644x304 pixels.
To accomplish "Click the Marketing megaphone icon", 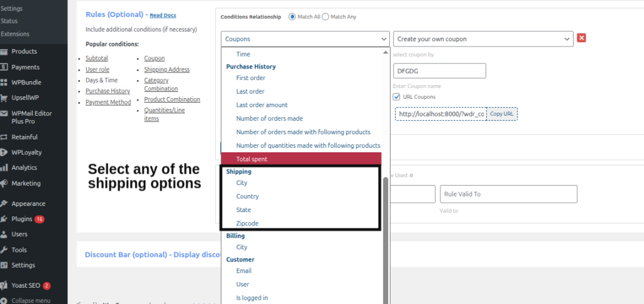I will tap(4, 183).
